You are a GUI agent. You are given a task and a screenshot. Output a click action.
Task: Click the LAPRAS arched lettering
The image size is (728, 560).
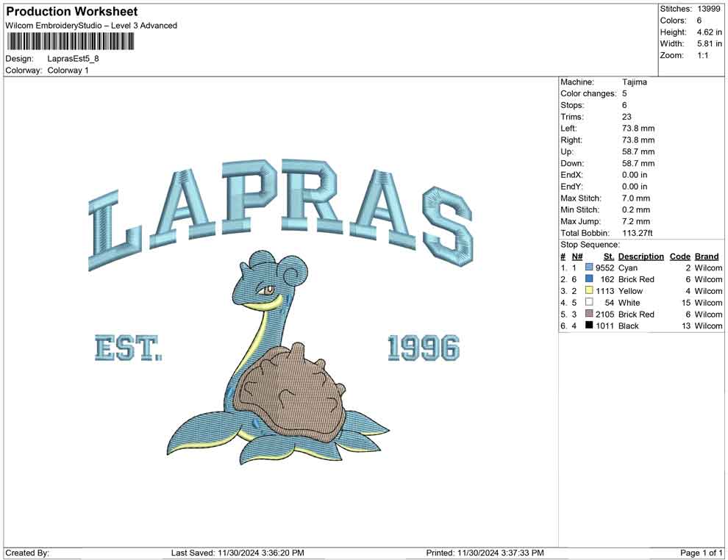280,215
